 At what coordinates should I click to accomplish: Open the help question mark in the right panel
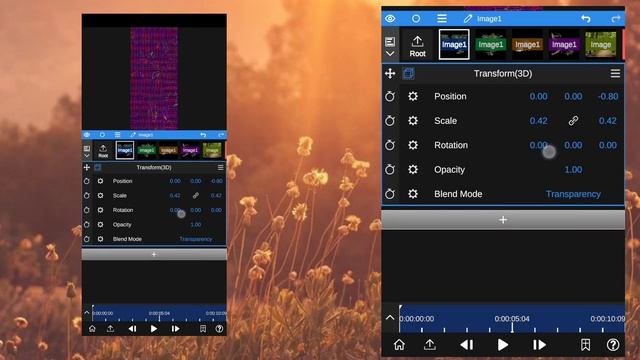[613, 345]
